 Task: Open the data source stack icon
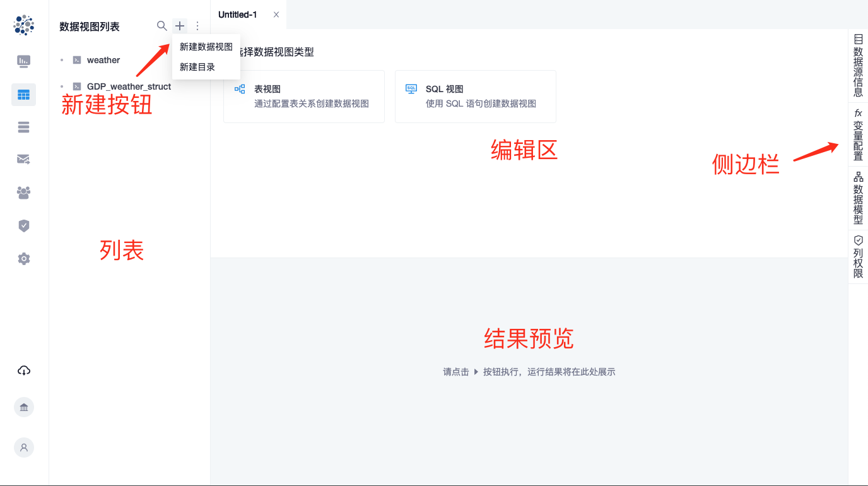24,127
